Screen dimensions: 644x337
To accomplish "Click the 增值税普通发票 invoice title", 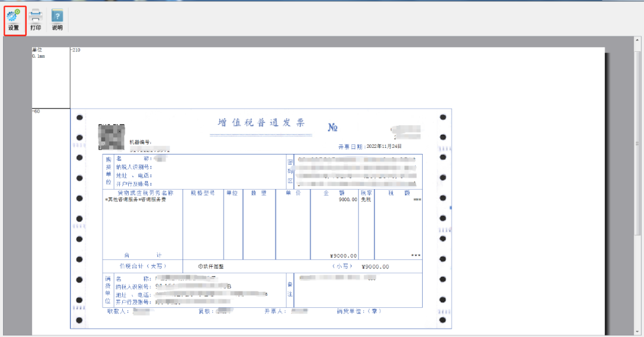I will pyautogui.click(x=261, y=123).
